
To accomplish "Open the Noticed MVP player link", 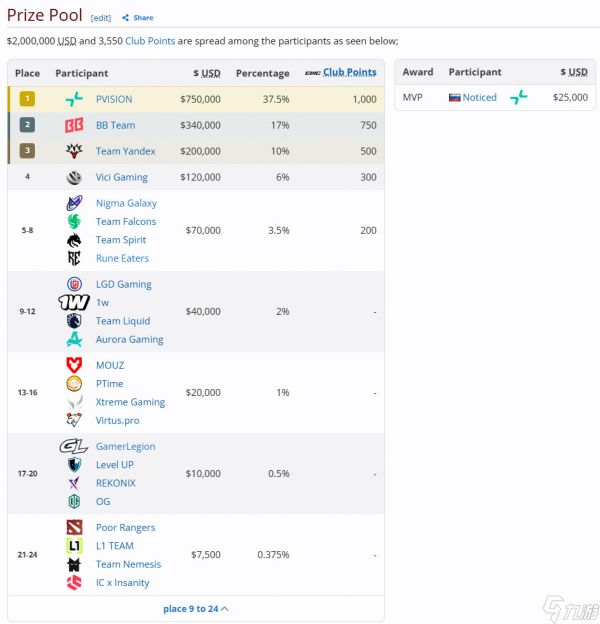I will tap(479, 98).
